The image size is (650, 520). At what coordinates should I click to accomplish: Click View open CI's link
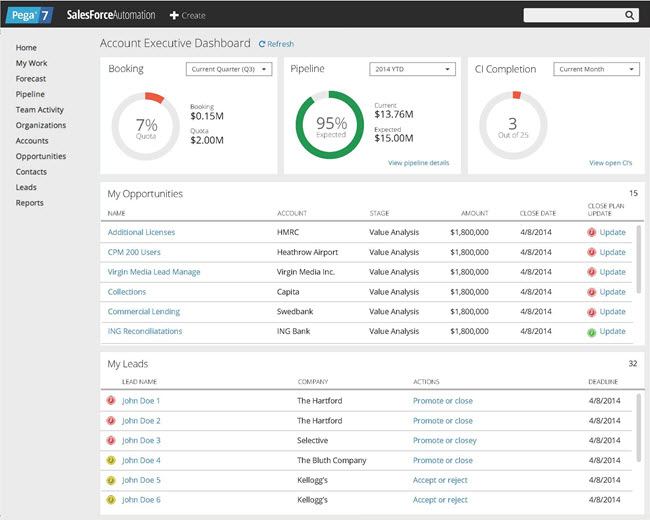point(611,163)
